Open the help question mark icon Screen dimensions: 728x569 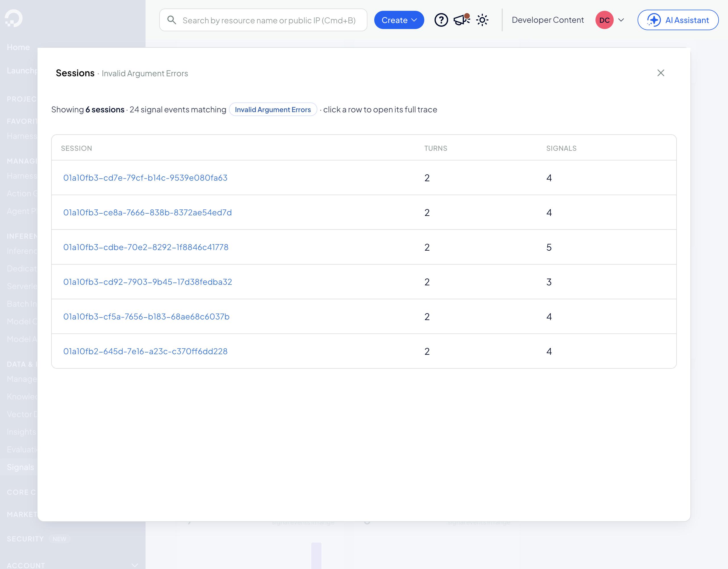pyautogui.click(x=441, y=20)
